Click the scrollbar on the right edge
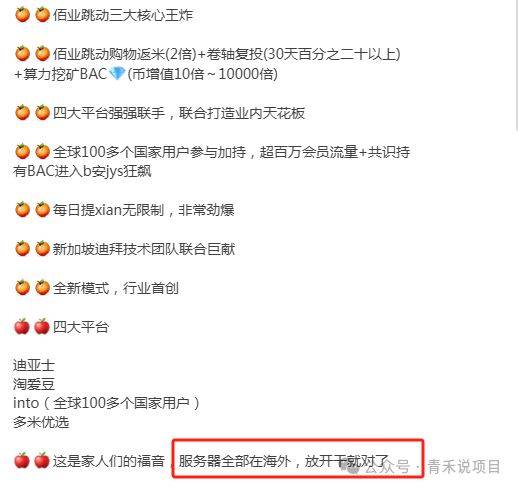Viewport: 518px width, 488px height. coord(516,67)
